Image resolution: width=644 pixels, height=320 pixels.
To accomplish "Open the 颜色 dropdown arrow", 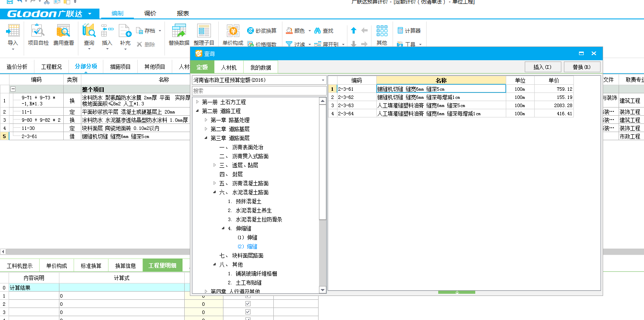I will click(x=310, y=31).
